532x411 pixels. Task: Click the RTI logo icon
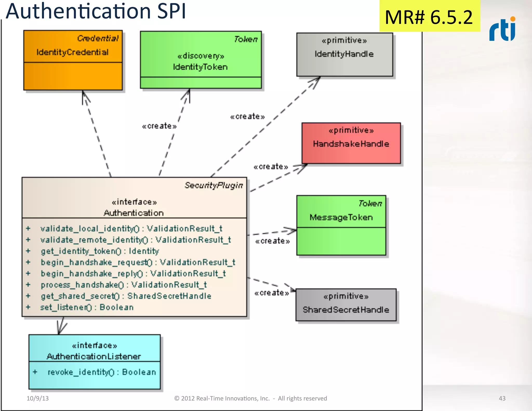tap(502, 29)
